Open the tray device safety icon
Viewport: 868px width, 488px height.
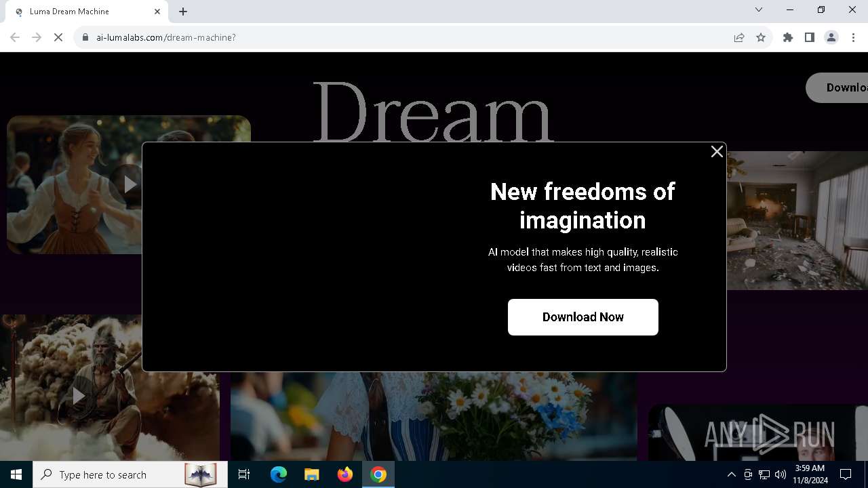point(748,474)
